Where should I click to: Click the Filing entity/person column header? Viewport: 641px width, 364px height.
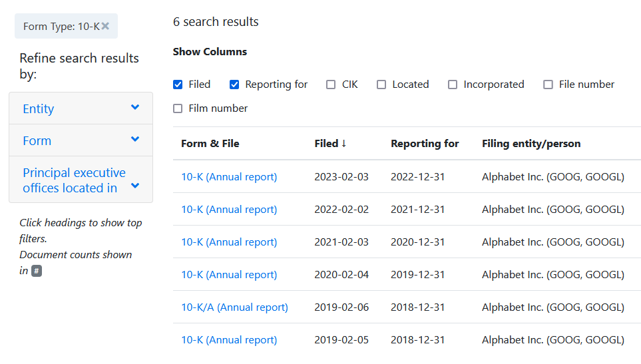click(x=531, y=143)
